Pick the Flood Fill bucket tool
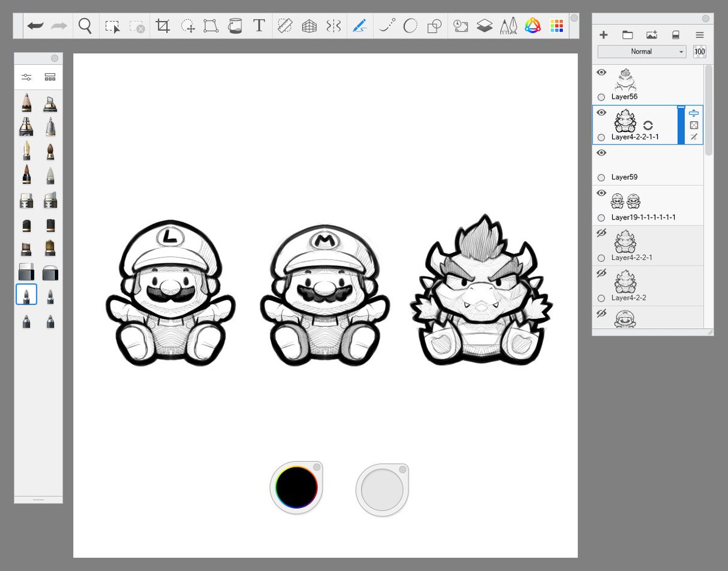Viewport: 728px width, 571px height. [235, 26]
